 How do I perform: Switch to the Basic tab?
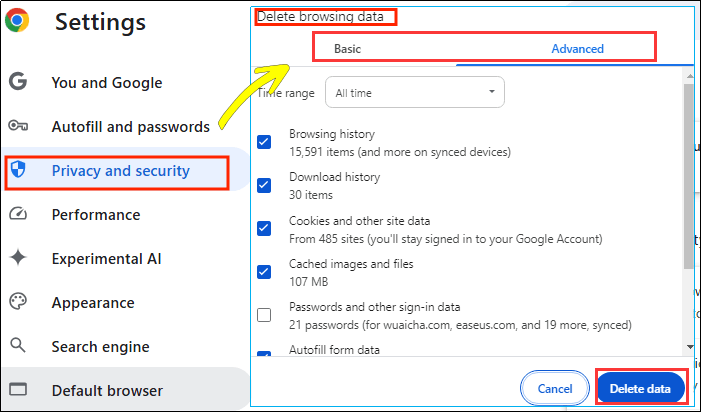(348, 48)
